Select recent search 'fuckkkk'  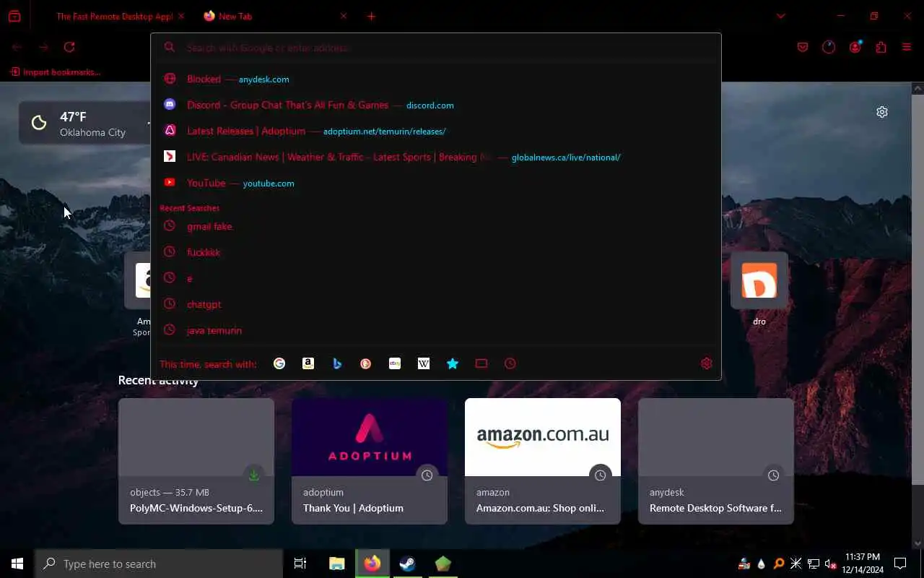(x=436, y=252)
